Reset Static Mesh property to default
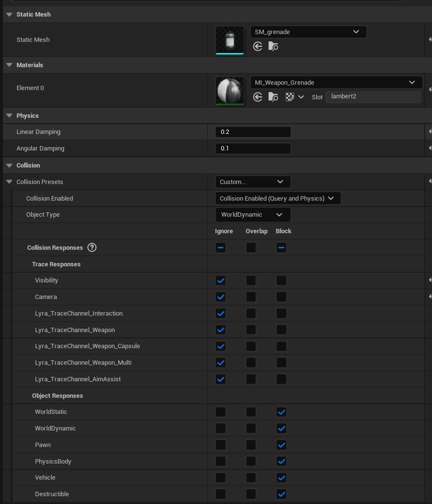This screenshot has width=432, height=504. tap(430, 39)
